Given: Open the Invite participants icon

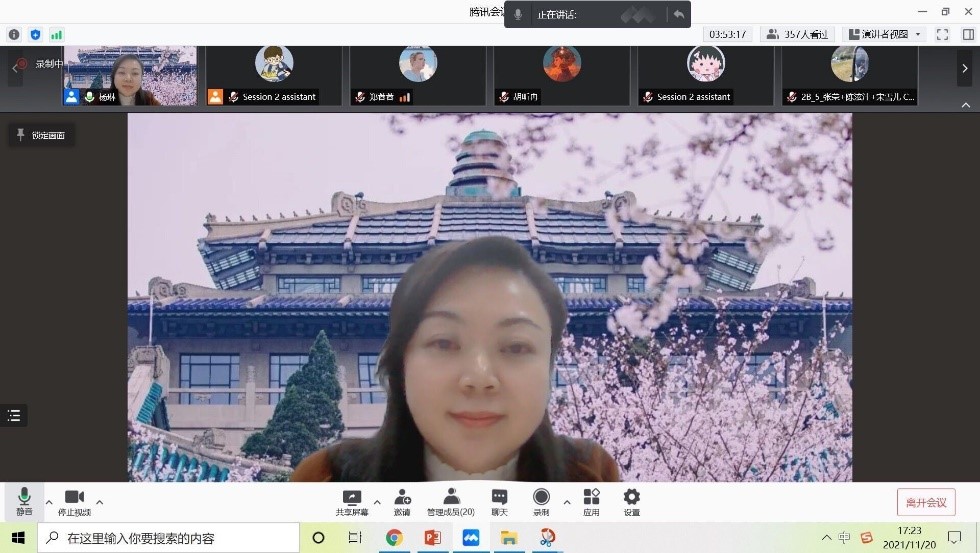Looking at the screenshot, I should [x=402, y=501].
